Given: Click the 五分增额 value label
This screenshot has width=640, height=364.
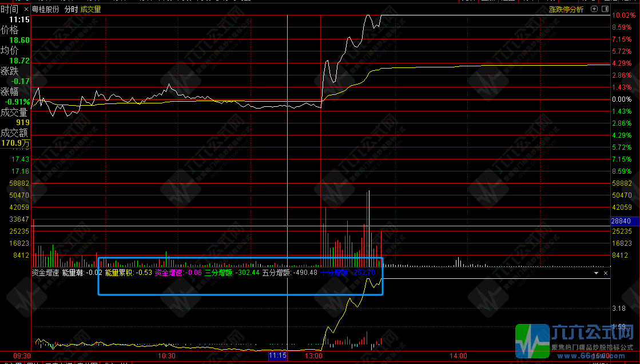Looking at the screenshot, I should [x=289, y=273].
